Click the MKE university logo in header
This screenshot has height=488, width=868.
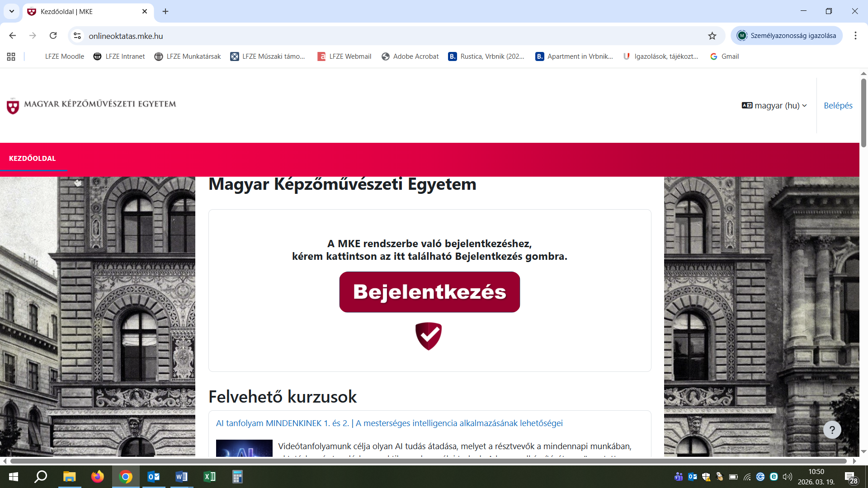[91, 105]
